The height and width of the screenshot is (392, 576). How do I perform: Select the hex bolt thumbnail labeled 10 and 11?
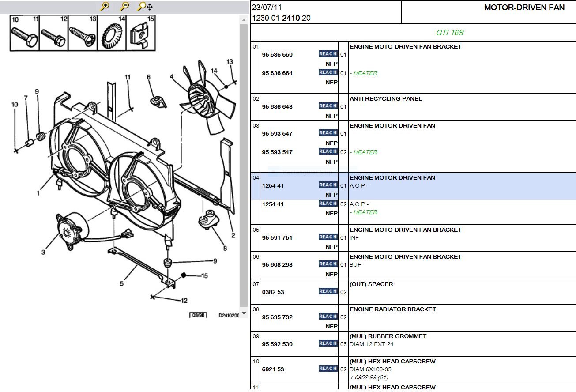(x=25, y=33)
